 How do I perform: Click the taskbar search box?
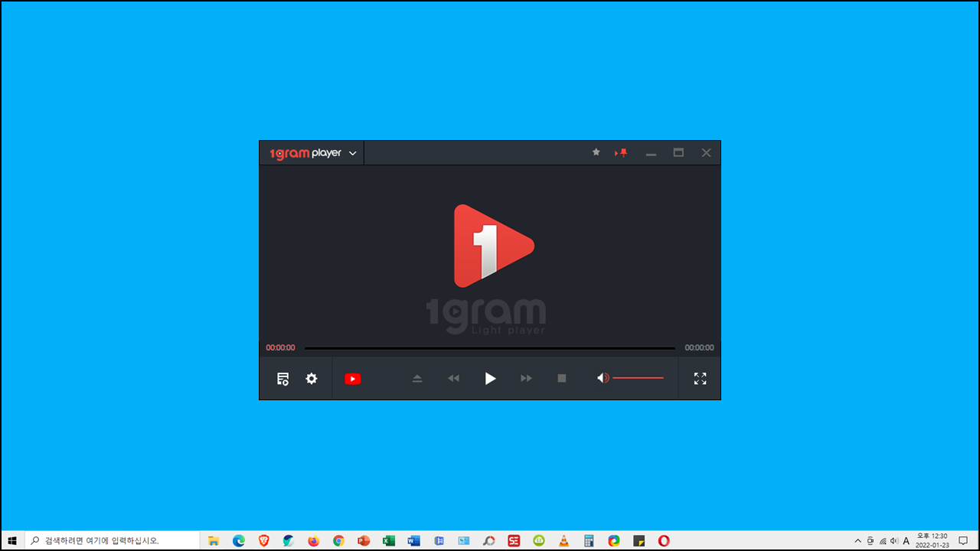coord(113,540)
